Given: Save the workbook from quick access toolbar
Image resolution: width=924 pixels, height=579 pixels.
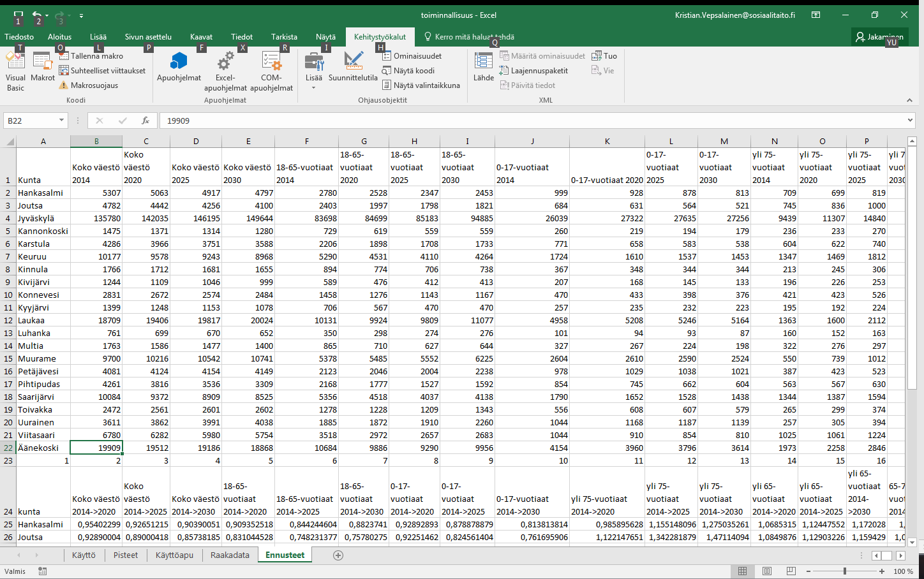Looking at the screenshot, I should (18, 15).
